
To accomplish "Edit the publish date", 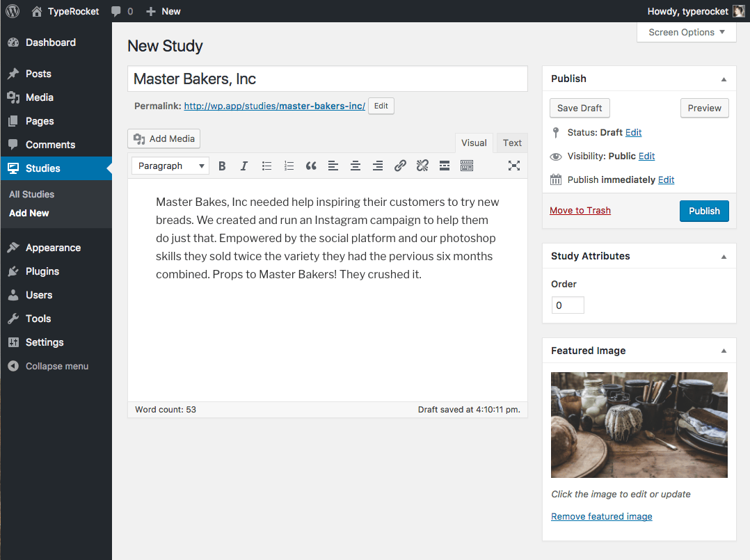I will (666, 179).
